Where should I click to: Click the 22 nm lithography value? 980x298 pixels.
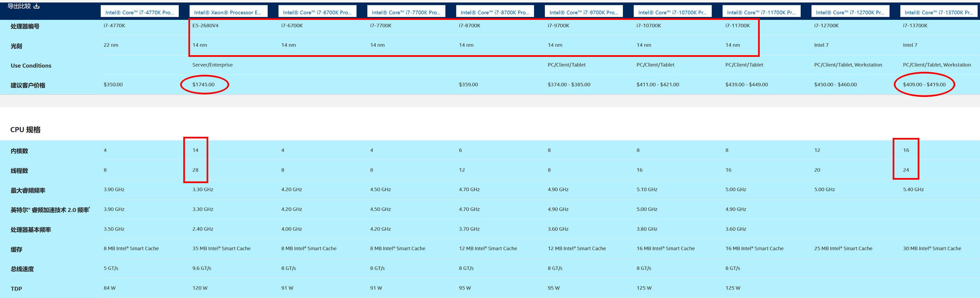point(111,45)
